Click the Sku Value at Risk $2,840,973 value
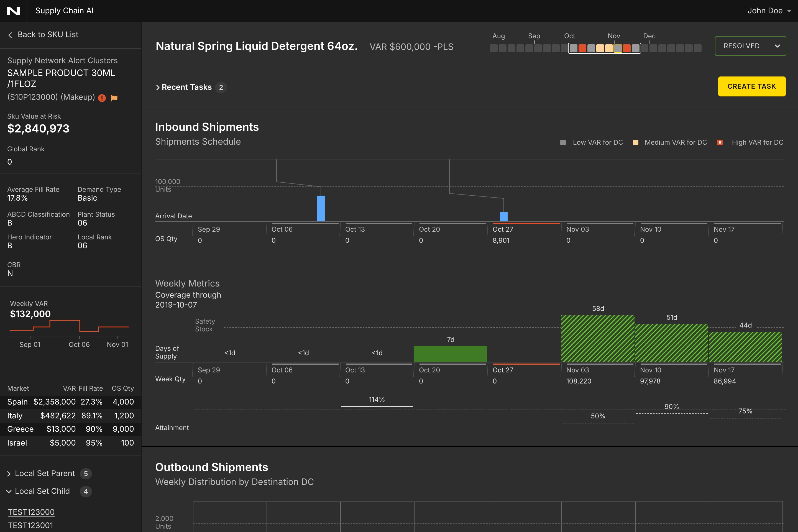Viewport: 798px width, 532px height. 38,128
